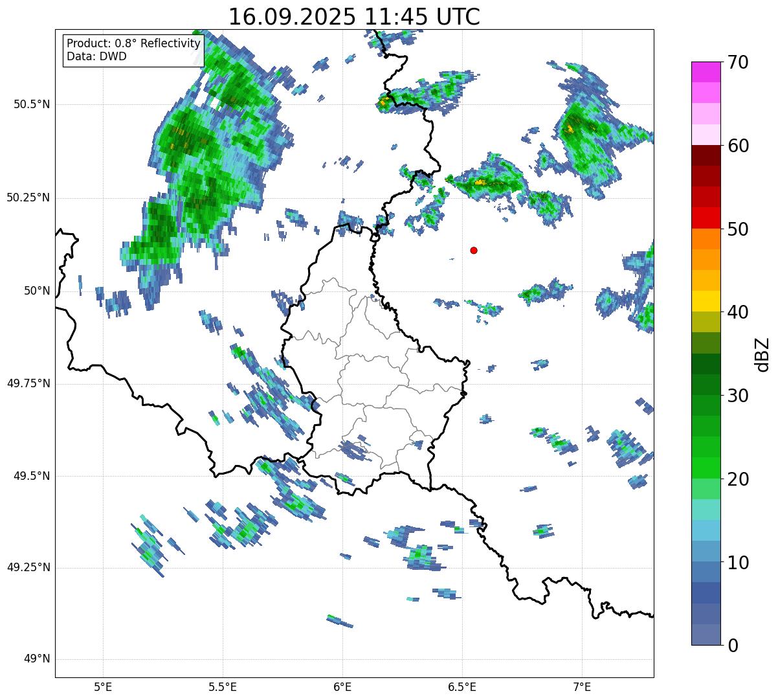Click the latitude label '49.25°N'
This screenshot has width=778, height=700.
[x=28, y=567]
